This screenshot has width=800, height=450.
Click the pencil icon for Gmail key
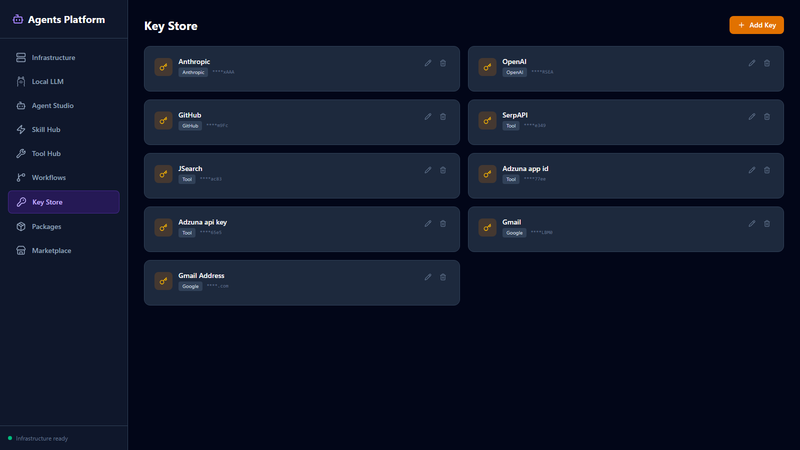tap(752, 224)
